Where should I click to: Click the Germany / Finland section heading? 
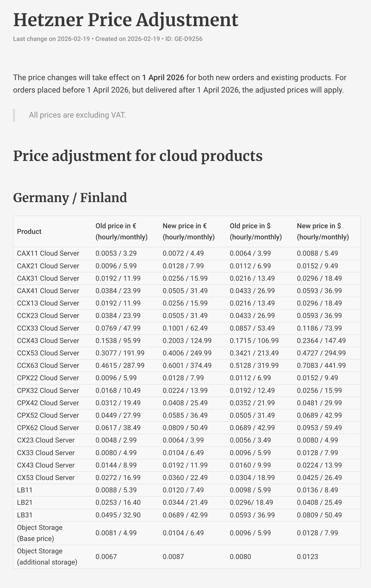point(70,198)
